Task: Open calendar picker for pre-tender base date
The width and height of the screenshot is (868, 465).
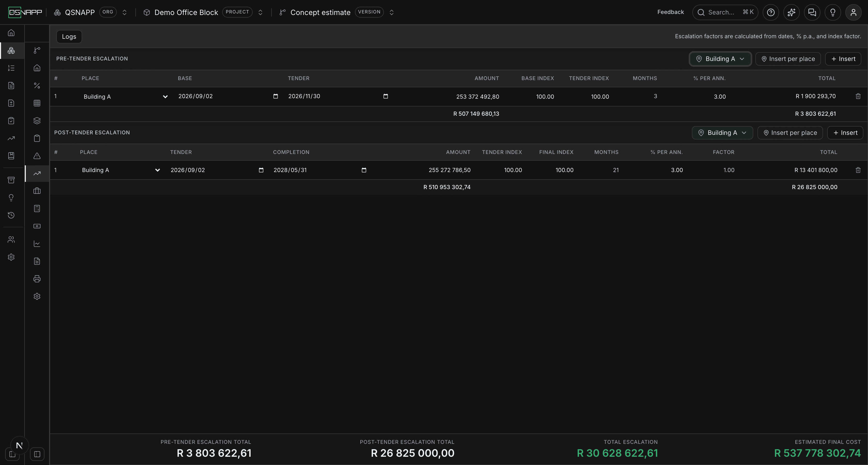Action: coord(275,96)
